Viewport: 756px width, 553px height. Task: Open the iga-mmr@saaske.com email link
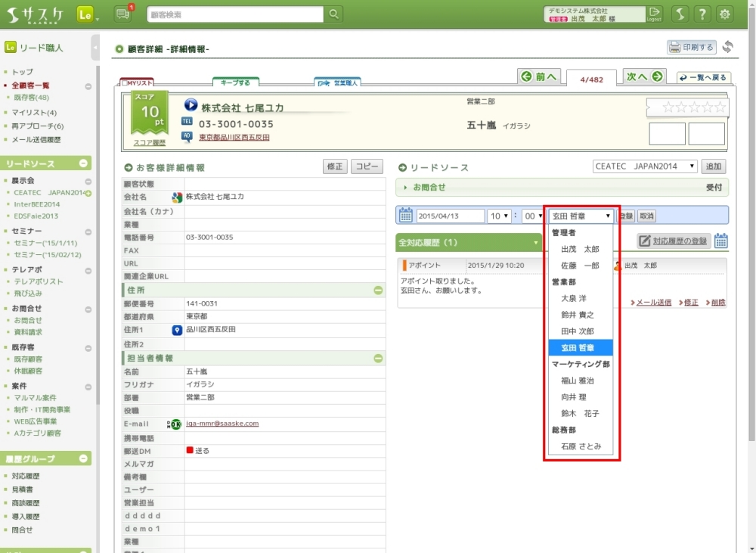(x=222, y=424)
